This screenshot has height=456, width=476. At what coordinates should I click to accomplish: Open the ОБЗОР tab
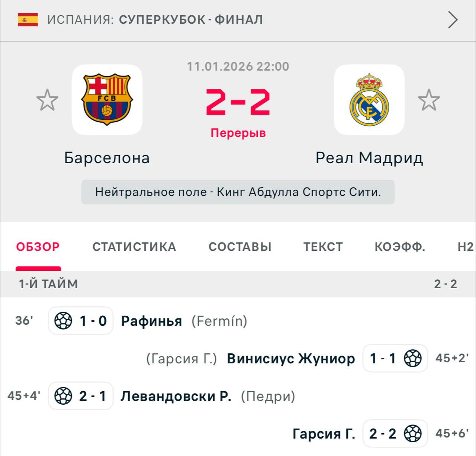point(38,247)
